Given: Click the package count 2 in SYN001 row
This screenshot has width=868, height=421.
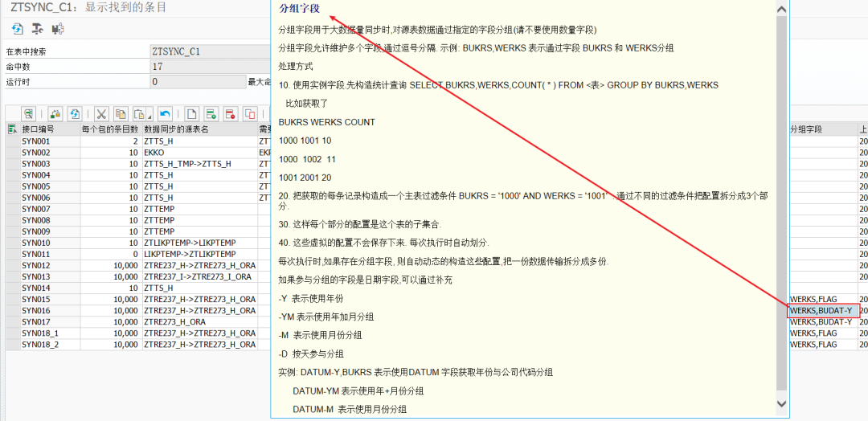Looking at the screenshot, I should click(x=111, y=141).
